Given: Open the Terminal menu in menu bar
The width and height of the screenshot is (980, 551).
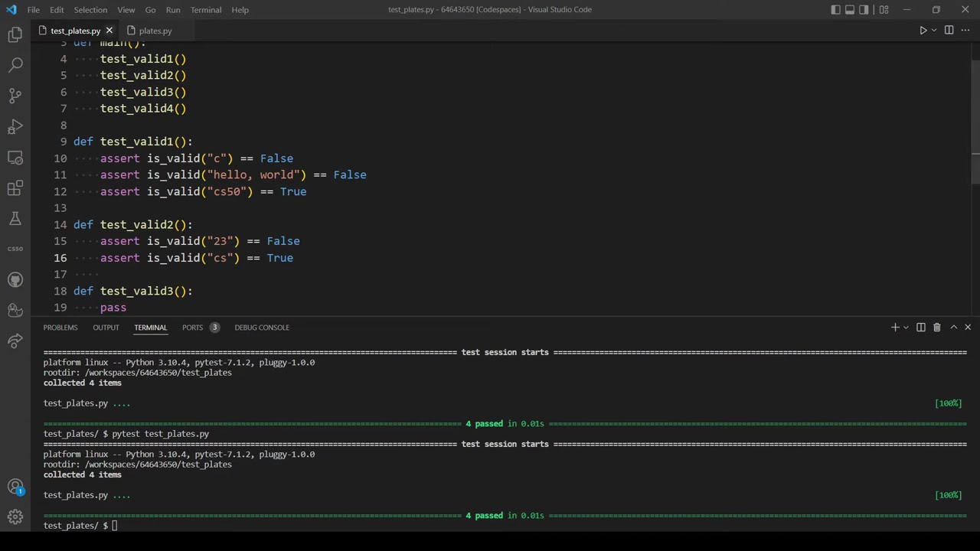Looking at the screenshot, I should click(206, 10).
